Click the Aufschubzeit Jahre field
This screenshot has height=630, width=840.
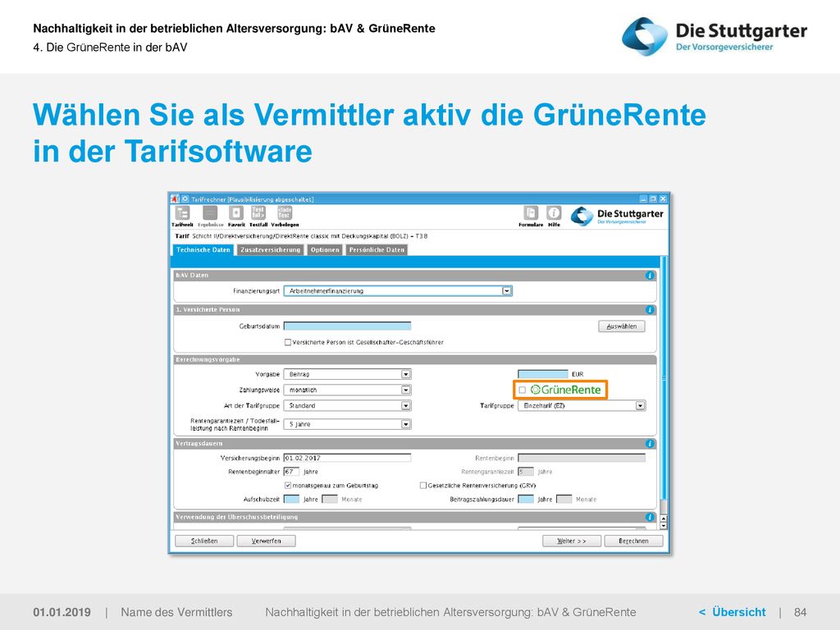pos(291,500)
